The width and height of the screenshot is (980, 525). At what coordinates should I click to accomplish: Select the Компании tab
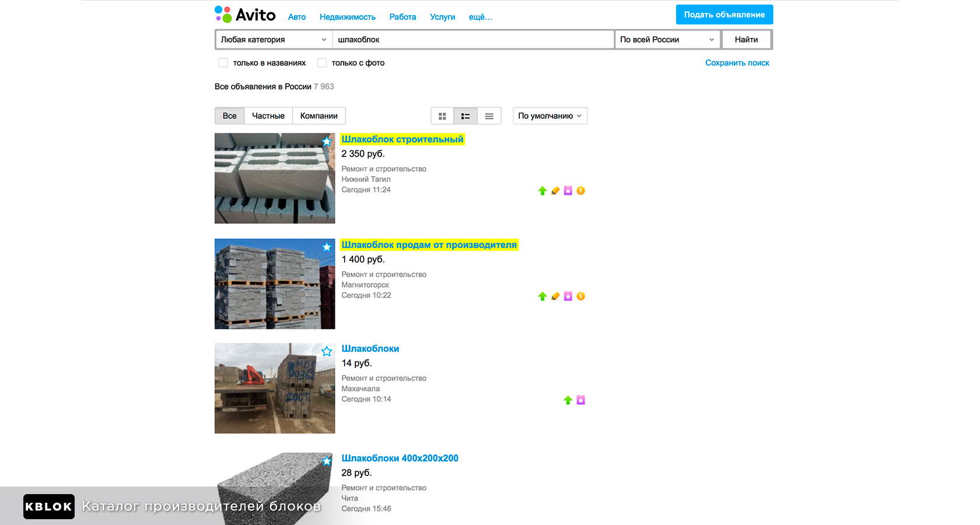[319, 116]
